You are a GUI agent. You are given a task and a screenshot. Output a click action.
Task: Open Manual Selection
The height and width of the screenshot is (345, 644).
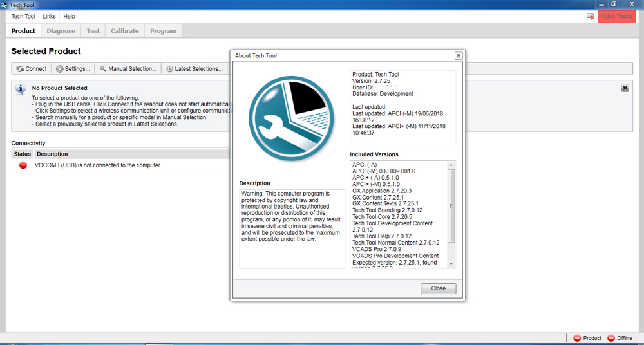(128, 69)
